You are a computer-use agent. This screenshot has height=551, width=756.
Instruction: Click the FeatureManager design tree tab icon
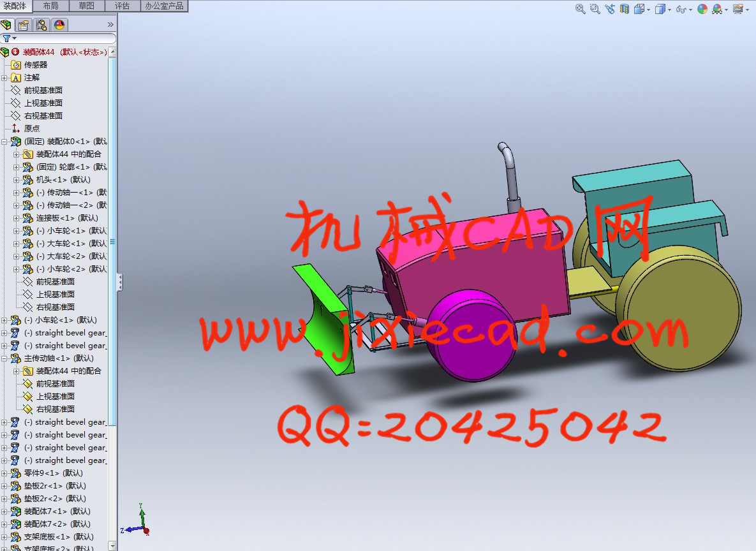point(6,25)
